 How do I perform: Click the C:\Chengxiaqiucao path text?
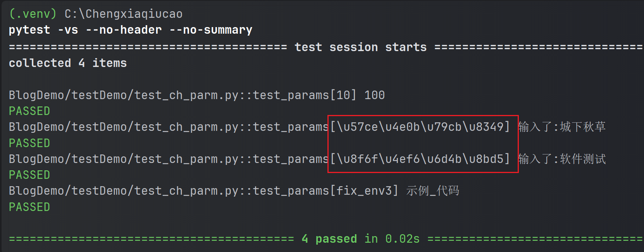pos(124,14)
